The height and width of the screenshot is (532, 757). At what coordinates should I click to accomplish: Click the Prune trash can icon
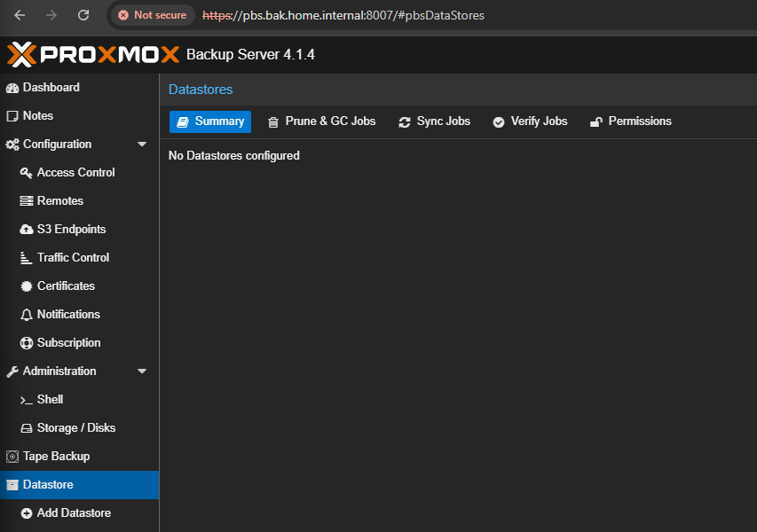coord(272,122)
